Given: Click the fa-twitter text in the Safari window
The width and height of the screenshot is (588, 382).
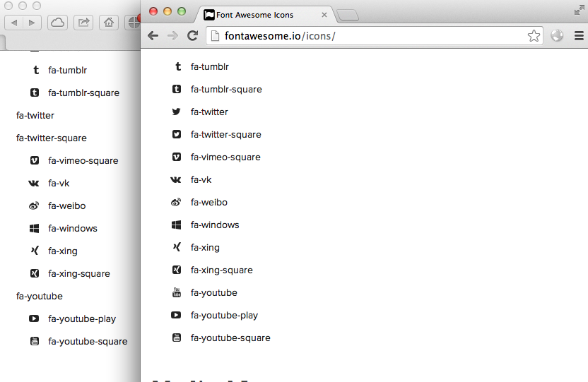Looking at the screenshot, I should [35, 115].
